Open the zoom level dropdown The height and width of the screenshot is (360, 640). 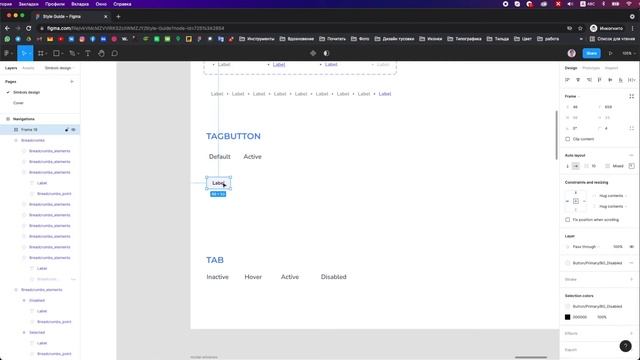tap(629, 53)
